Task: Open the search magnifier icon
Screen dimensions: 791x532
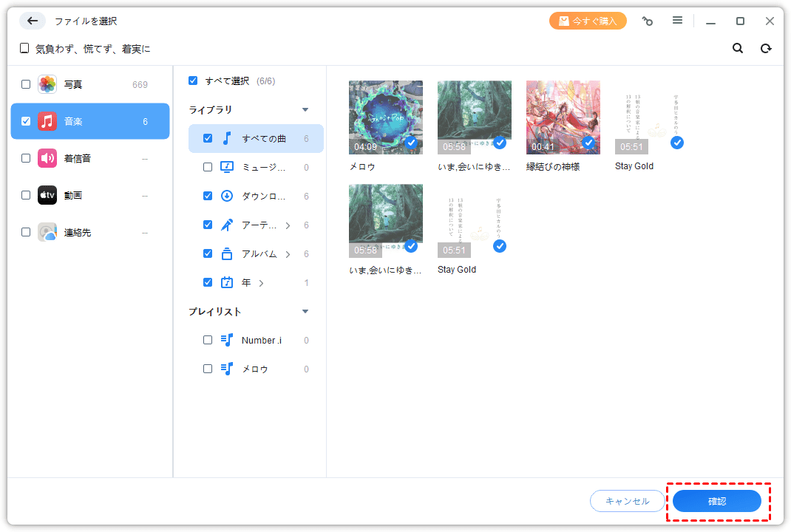Action: coord(737,48)
